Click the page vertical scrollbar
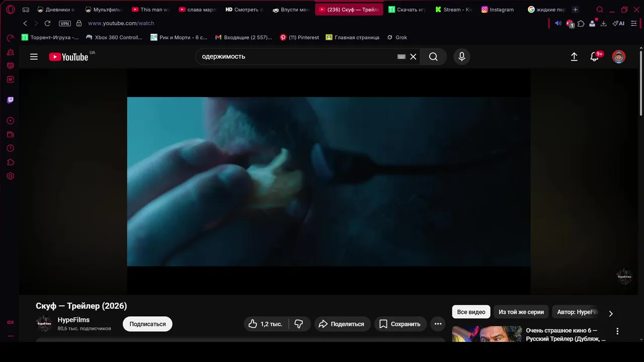 point(641,82)
